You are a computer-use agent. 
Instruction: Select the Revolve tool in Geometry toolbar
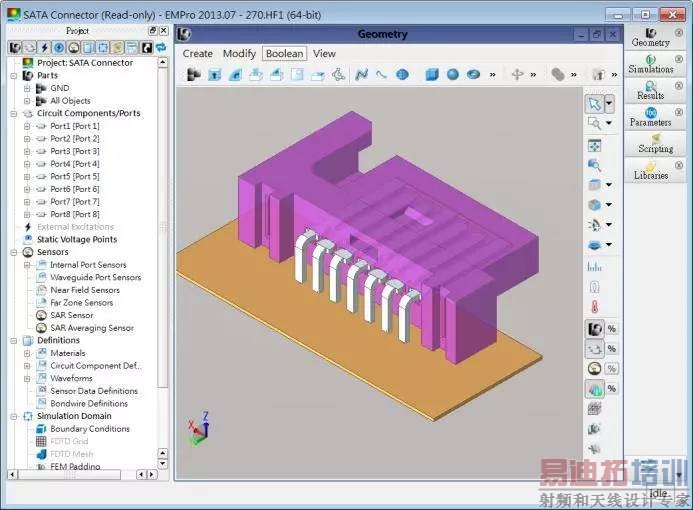(235, 75)
